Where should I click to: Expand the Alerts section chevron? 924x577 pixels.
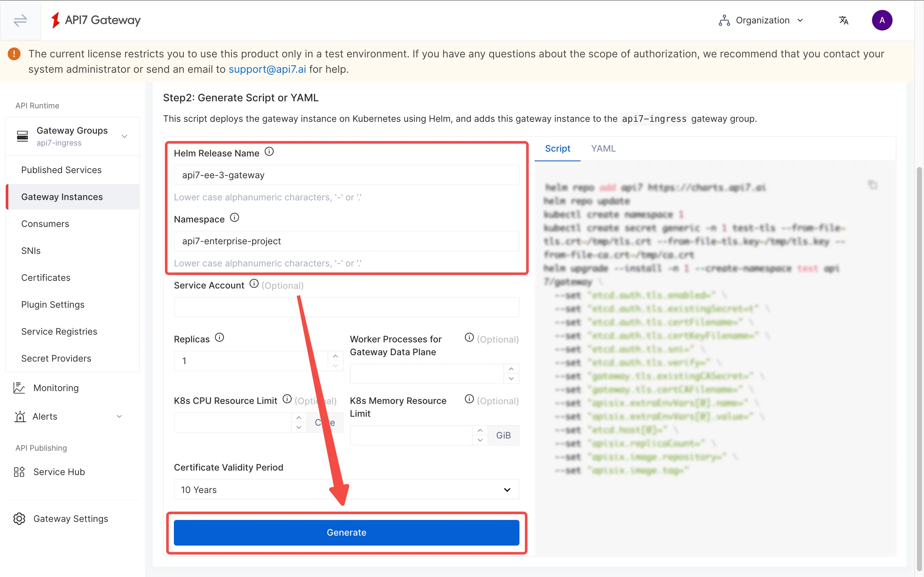(119, 416)
